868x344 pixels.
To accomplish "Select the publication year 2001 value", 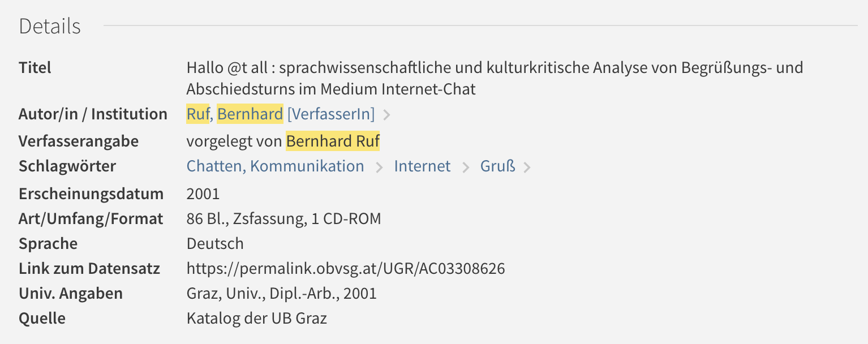I will (203, 194).
